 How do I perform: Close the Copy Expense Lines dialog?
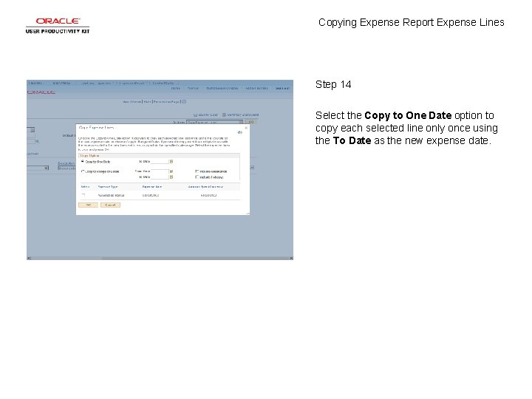[246, 128]
